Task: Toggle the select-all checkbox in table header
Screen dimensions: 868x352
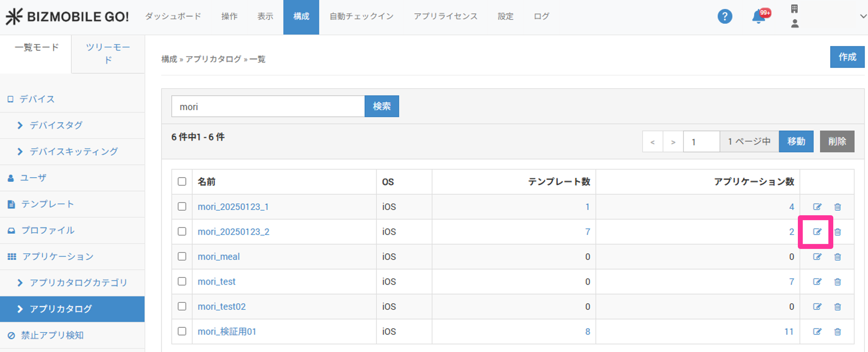Action: (182, 182)
